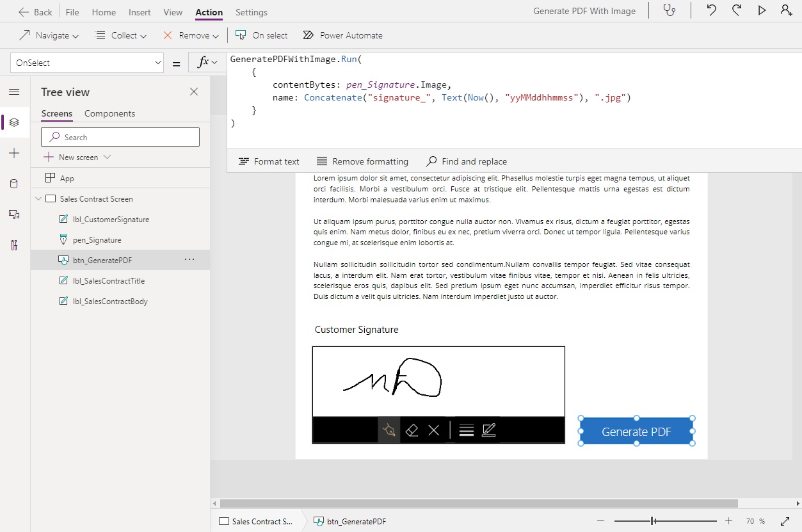The width and height of the screenshot is (802, 532).
Task: Run the App checker
Action: [x=670, y=11]
